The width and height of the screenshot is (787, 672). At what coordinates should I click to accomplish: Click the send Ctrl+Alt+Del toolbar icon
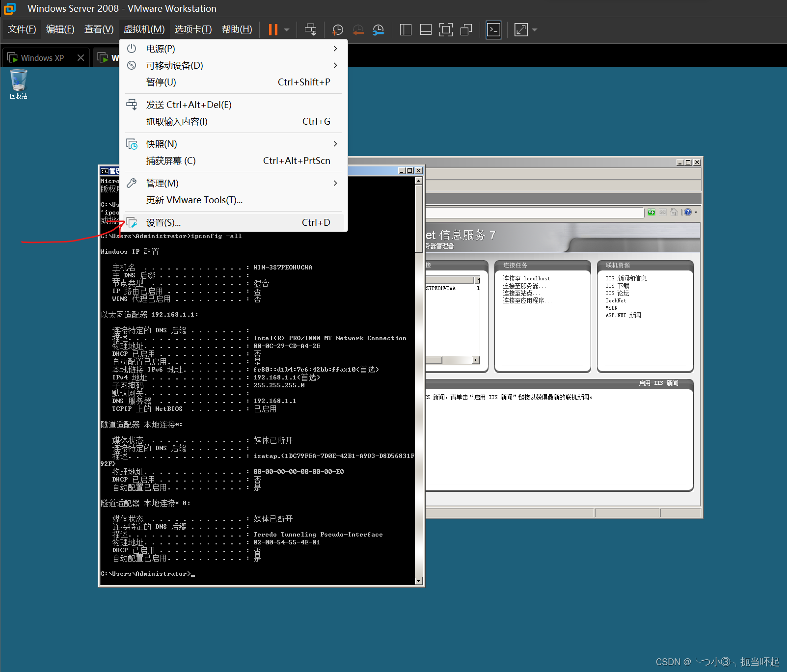310,30
